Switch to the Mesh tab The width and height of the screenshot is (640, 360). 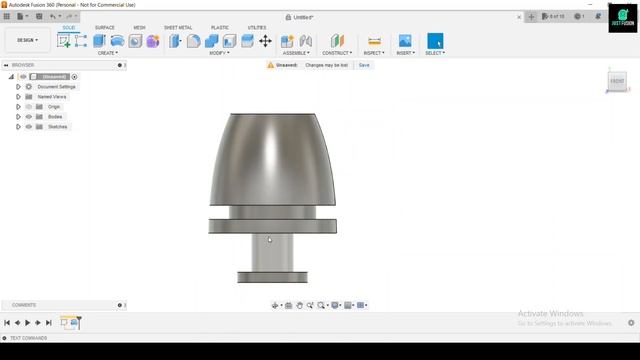(139, 27)
